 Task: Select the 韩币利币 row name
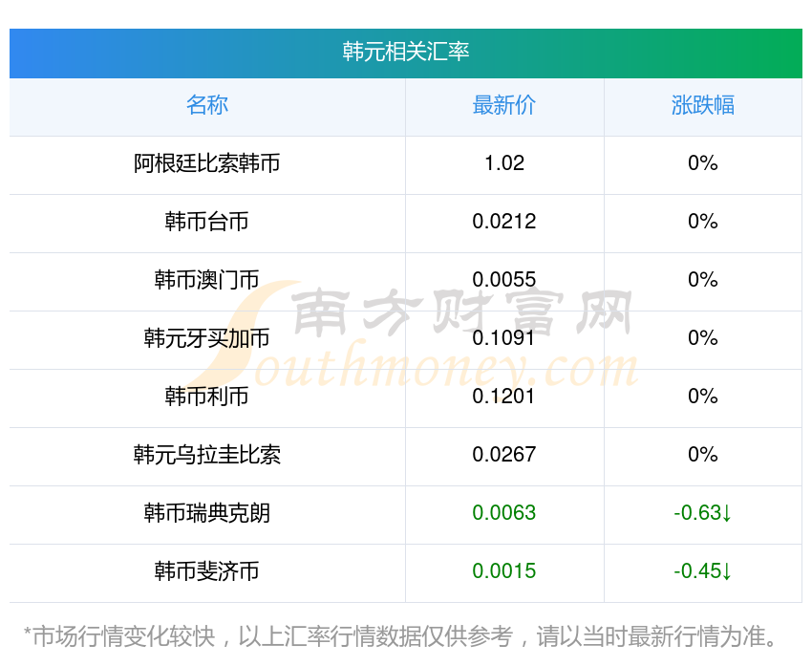(x=207, y=397)
